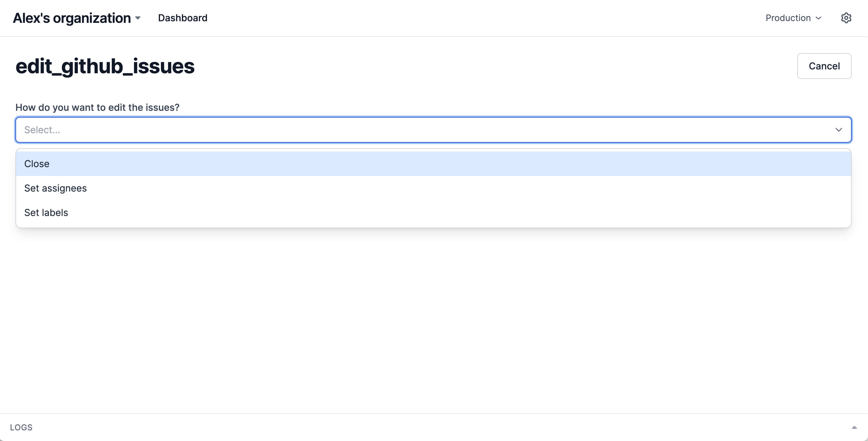868x441 pixels.
Task: Pick the Set labels option
Action: pos(46,213)
